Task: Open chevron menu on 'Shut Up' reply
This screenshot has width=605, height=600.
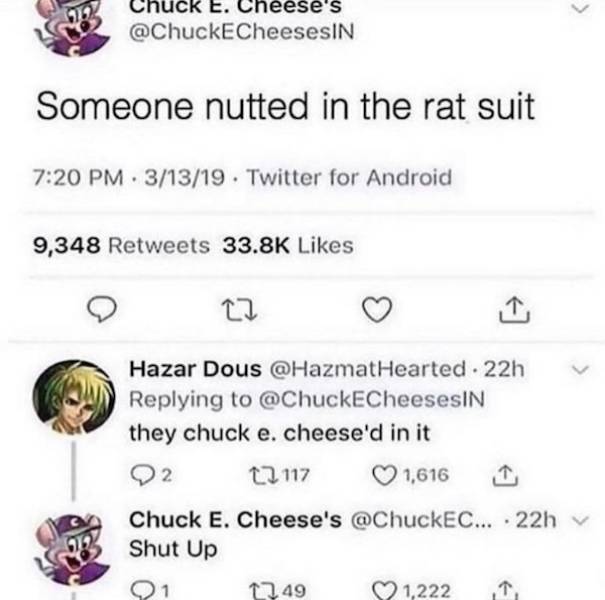Action: point(580,521)
